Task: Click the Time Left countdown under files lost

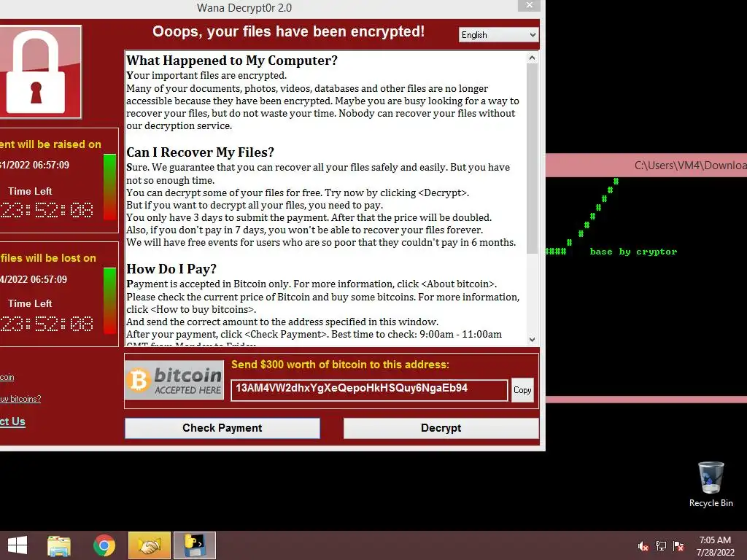Action: point(47,324)
